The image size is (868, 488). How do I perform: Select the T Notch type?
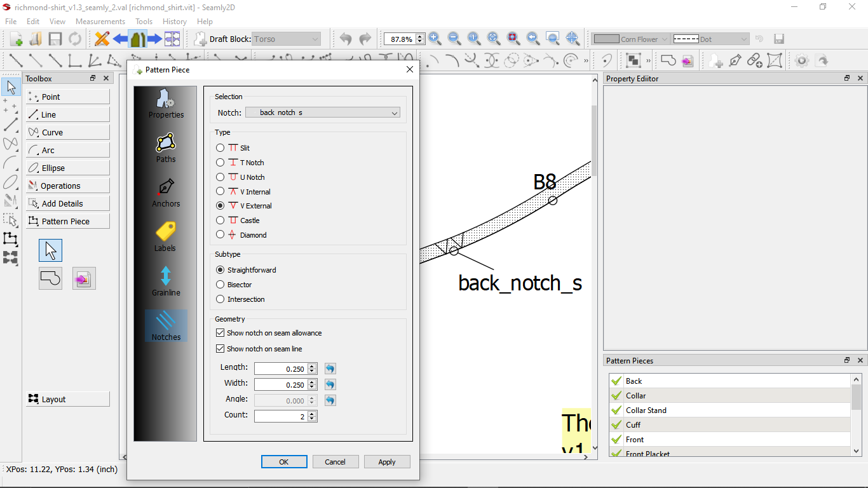220,163
